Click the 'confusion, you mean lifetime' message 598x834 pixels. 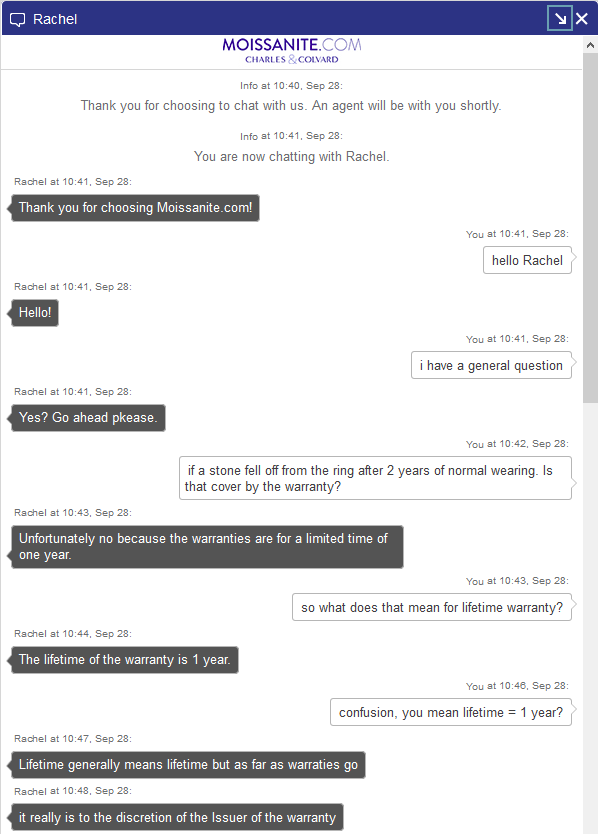pos(451,712)
